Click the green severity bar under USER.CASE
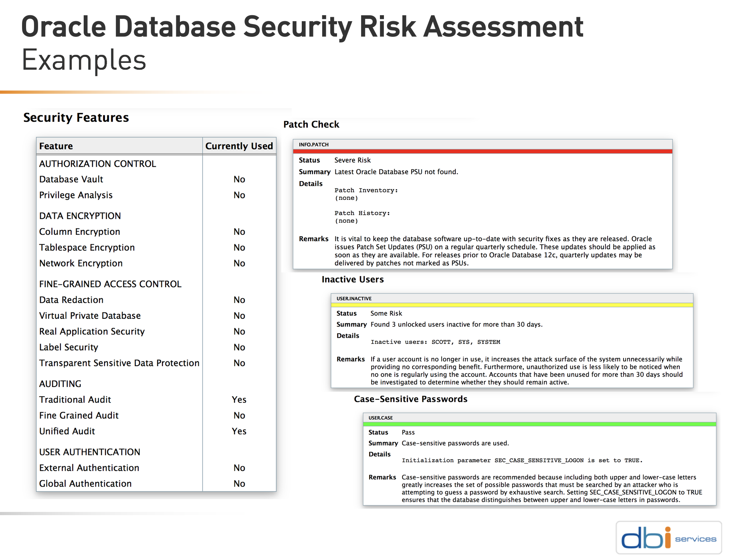This screenshot has height=560, width=747. click(x=539, y=424)
